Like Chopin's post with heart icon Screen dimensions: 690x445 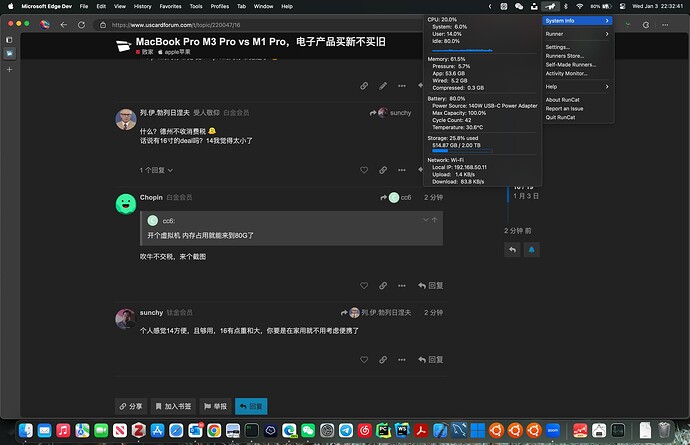(x=364, y=286)
